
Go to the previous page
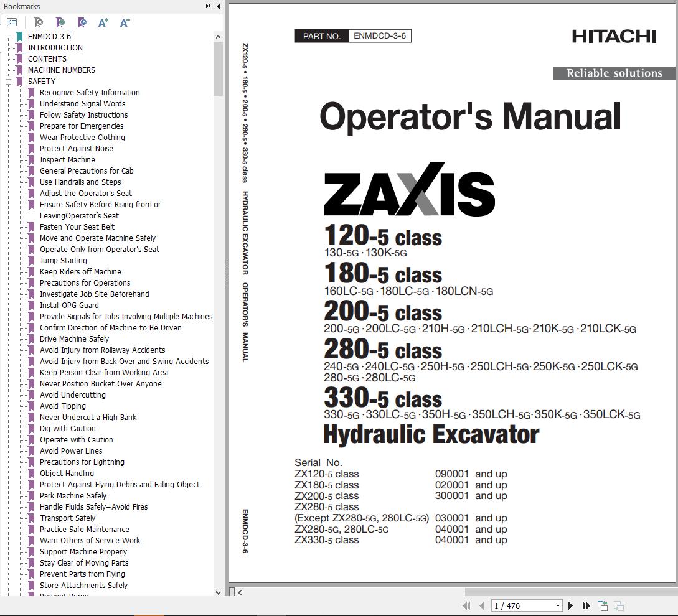click(482, 605)
